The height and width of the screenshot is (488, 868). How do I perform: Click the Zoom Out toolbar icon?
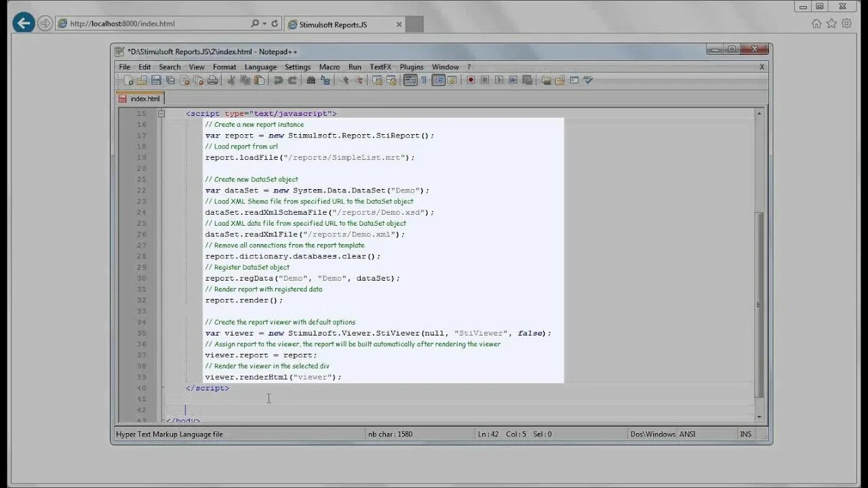359,80
